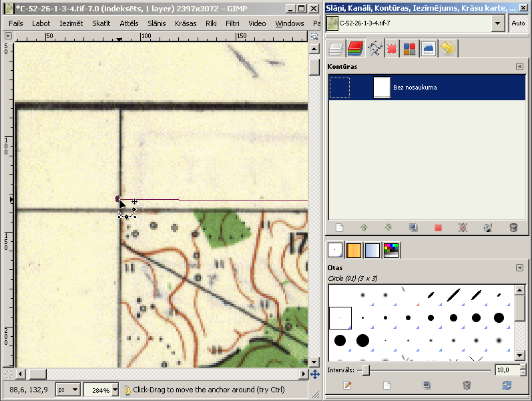Open the Colormap tab icon
532x401 pixels.
coord(410,49)
